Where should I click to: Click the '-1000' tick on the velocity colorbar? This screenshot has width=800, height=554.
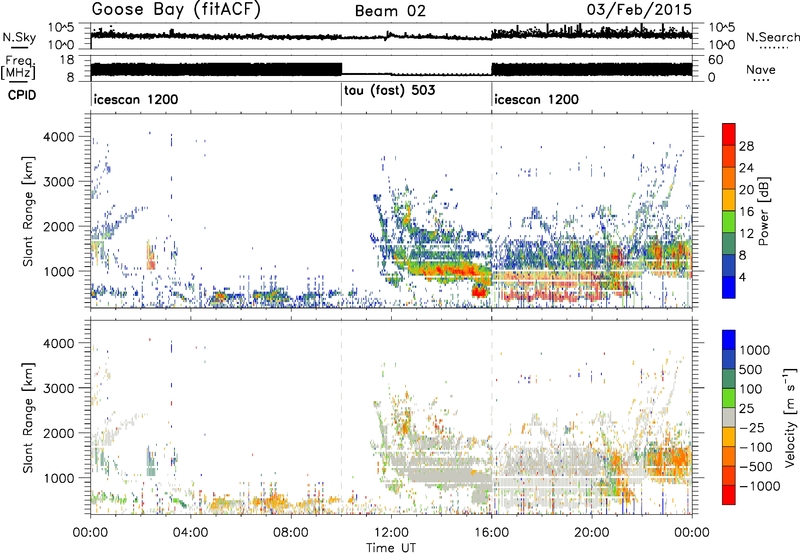[x=759, y=486]
